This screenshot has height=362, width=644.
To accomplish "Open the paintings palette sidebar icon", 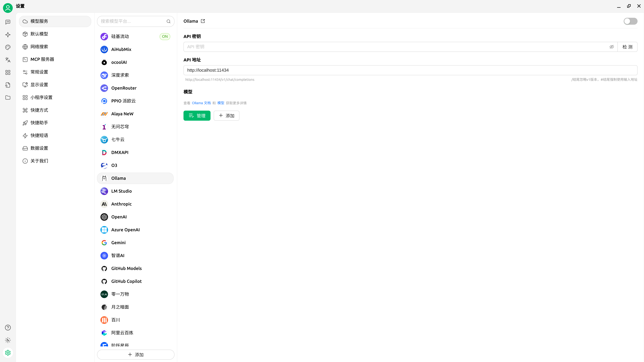I will (x=8, y=47).
